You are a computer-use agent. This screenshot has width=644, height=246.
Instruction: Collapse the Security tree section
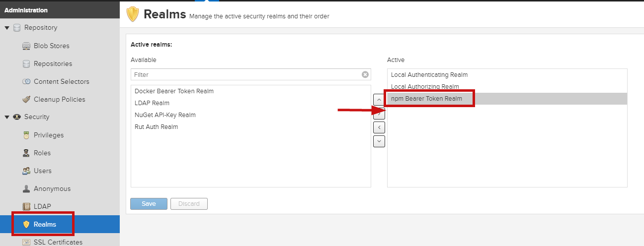click(7, 117)
